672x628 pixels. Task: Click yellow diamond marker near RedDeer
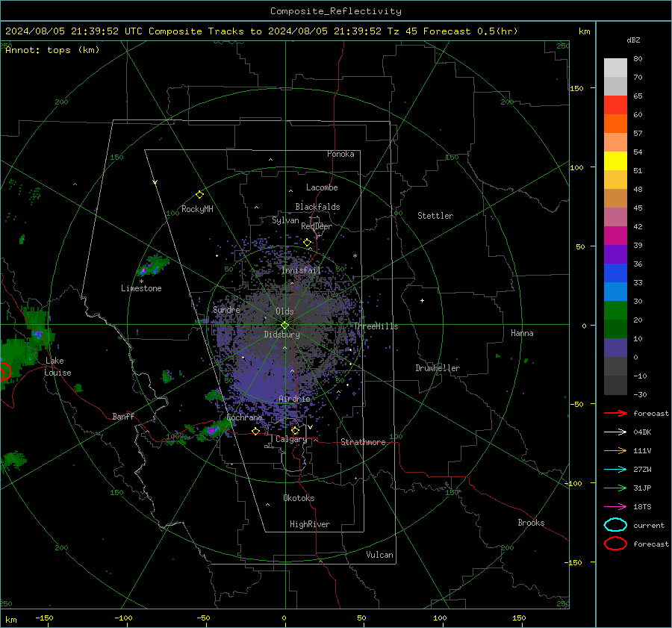click(x=307, y=243)
